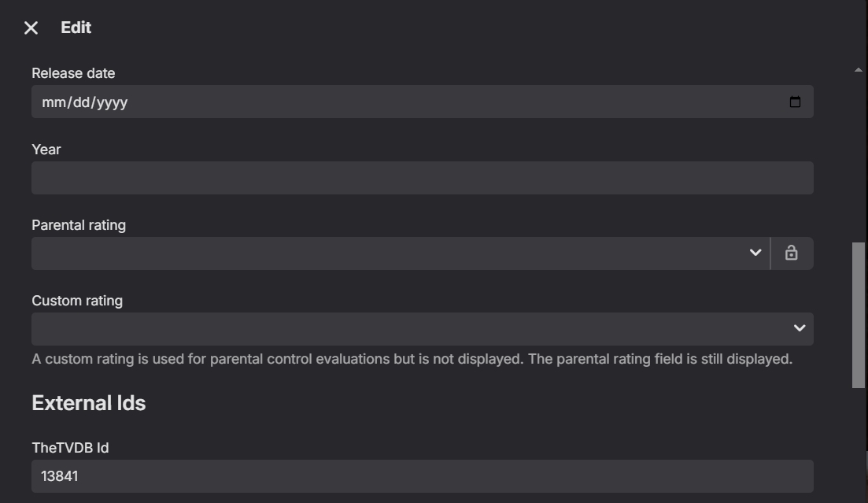Click the Custom rating label
The height and width of the screenshot is (503, 868).
point(77,301)
